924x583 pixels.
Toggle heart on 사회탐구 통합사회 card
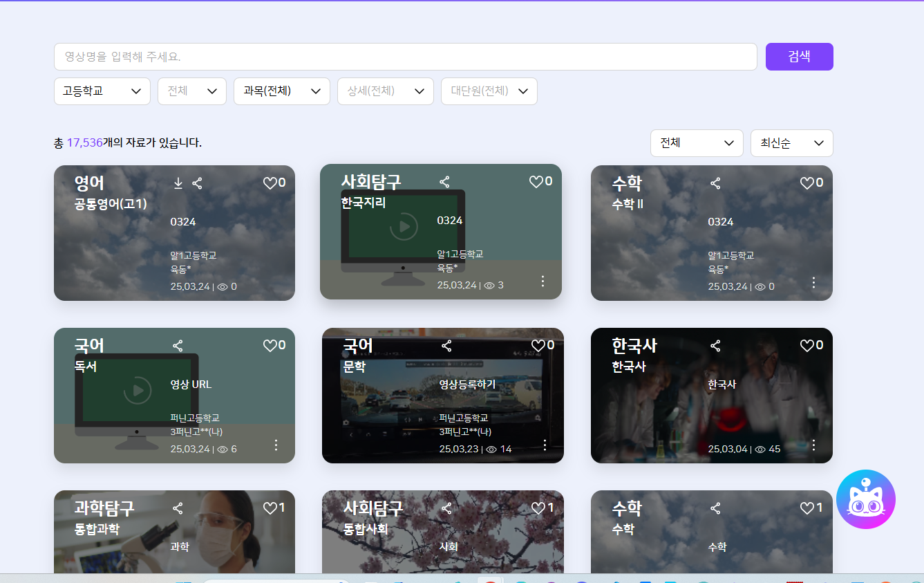tap(538, 508)
